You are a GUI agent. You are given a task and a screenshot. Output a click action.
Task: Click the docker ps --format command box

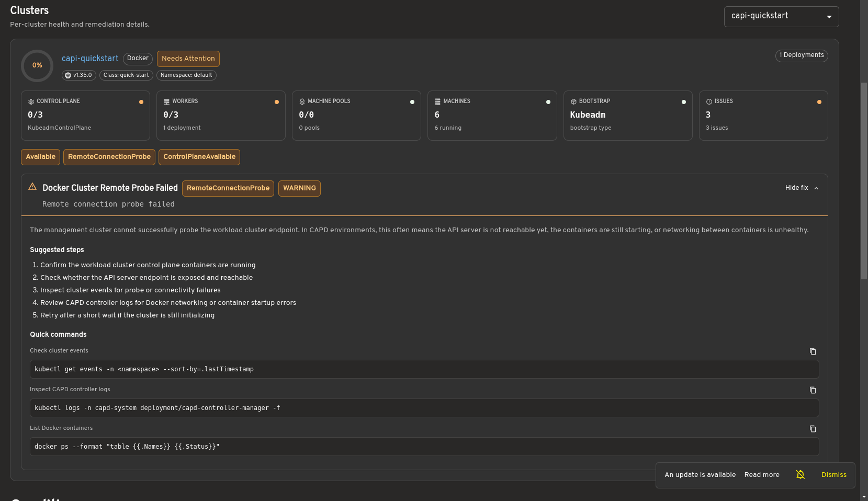pos(424,447)
